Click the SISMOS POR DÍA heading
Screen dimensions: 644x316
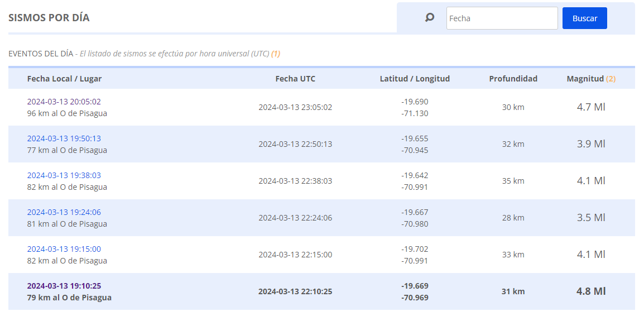pyautogui.click(x=49, y=18)
